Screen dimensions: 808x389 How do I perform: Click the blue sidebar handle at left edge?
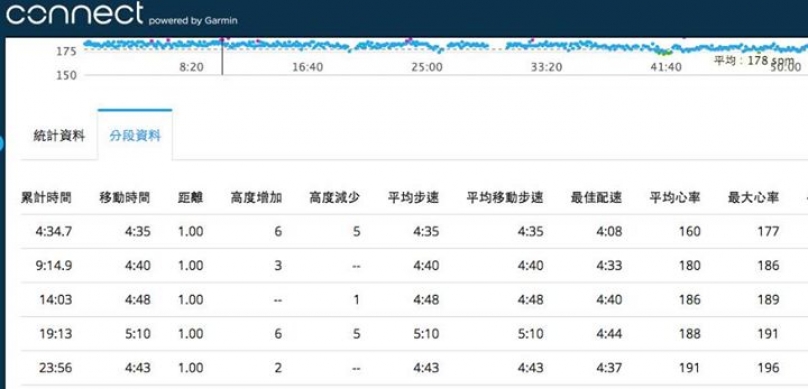coord(2,144)
